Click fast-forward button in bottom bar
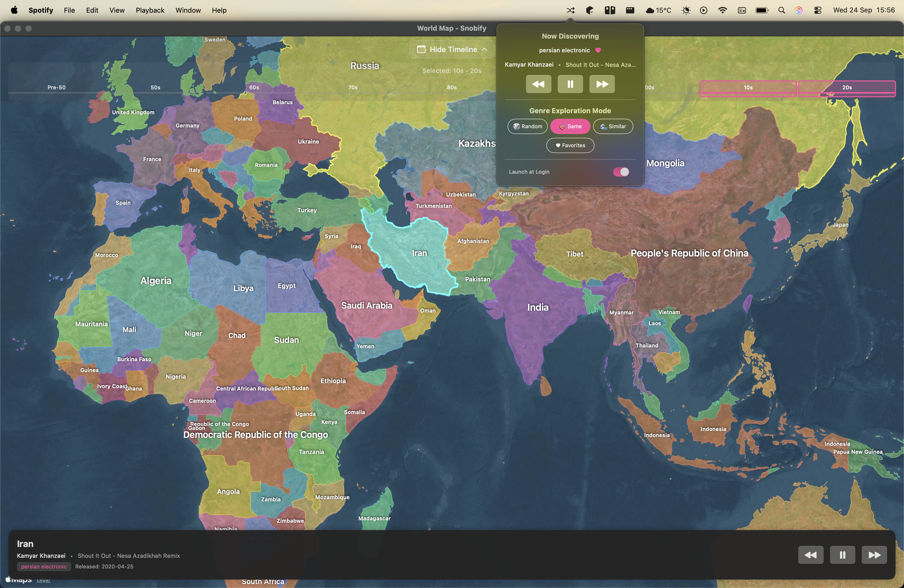 (x=874, y=555)
